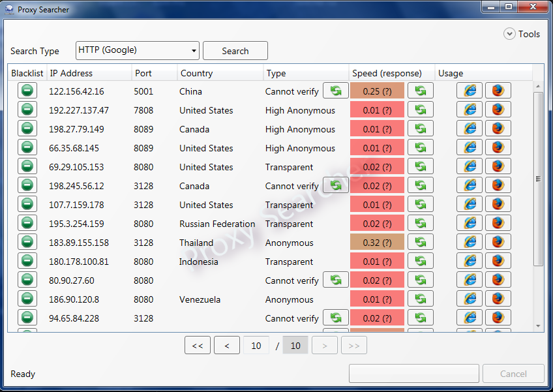
Task: Use 80.90.27.60 in Firefox
Action: (498, 280)
